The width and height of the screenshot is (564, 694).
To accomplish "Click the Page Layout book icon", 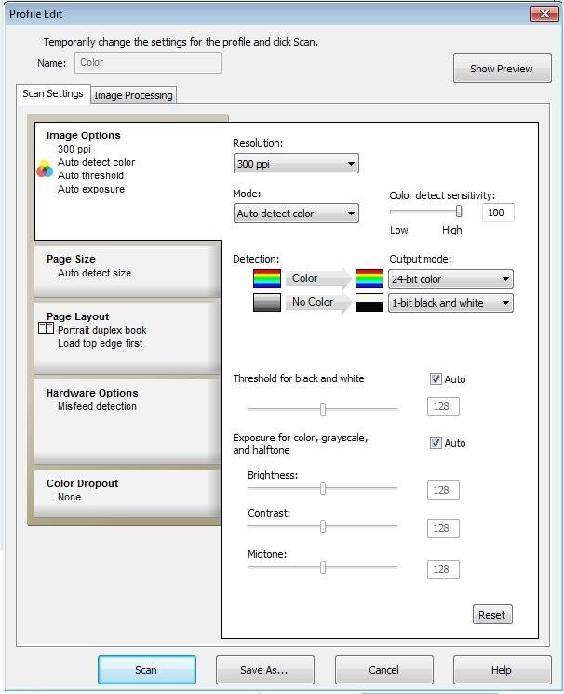I will coord(46,328).
